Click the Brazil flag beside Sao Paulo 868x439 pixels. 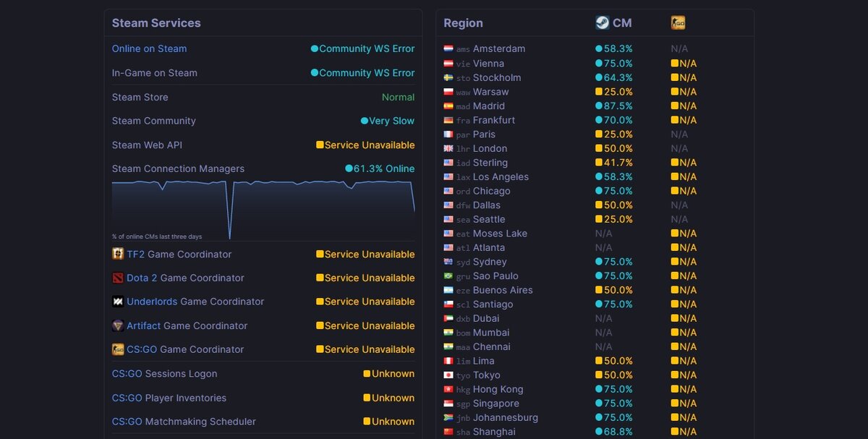[x=448, y=276]
